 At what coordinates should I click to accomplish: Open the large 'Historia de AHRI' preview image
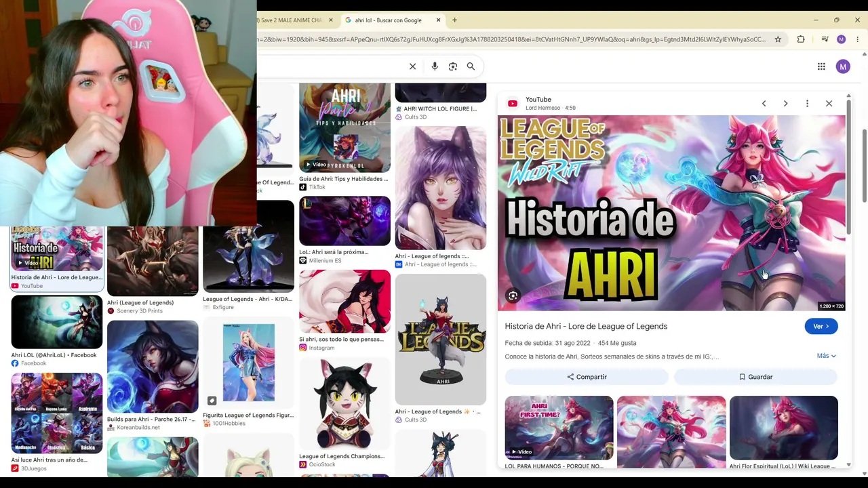(x=671, y=213)
